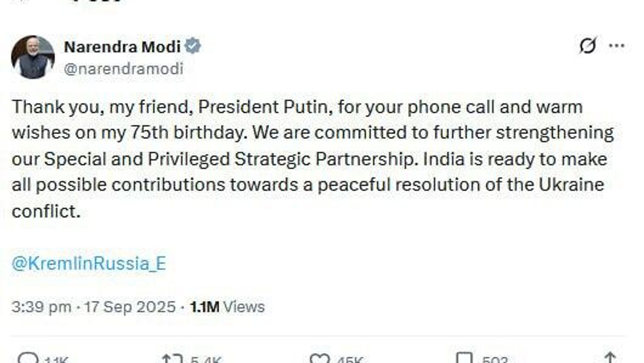644x363 pixels.
Task: Open Narendra Modi's profile picture
Action: coord(33,57)
